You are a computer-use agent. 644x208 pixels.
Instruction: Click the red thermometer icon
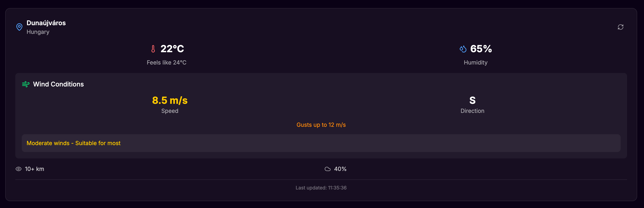(x=153, y=49)
